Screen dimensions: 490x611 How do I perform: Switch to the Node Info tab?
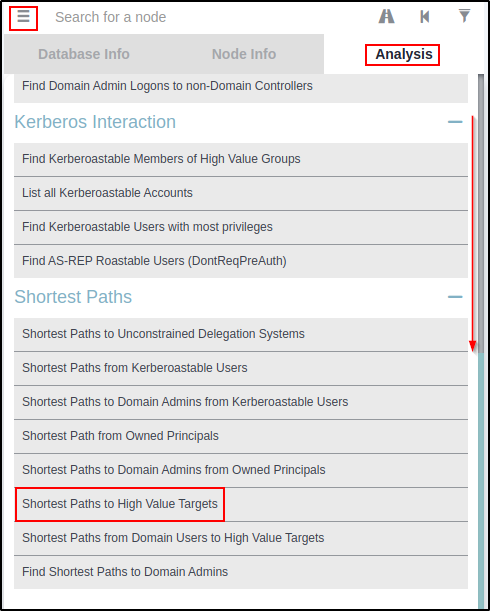[244, 54]
